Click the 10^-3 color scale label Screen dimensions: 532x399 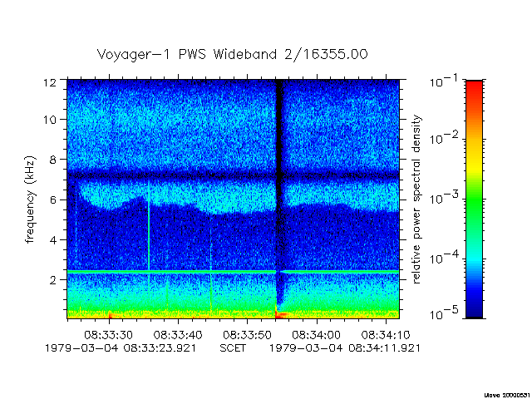(444, 198)
